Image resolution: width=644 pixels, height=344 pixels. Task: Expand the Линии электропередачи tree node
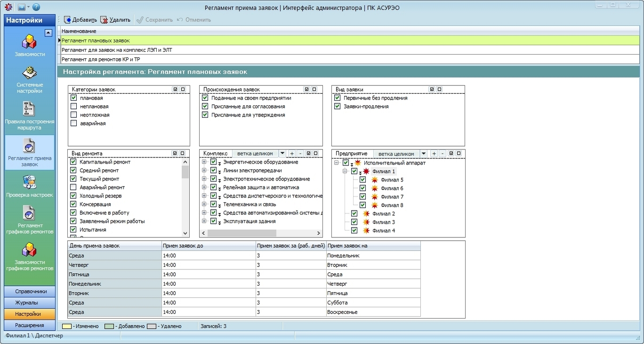[x=204, y=171]
